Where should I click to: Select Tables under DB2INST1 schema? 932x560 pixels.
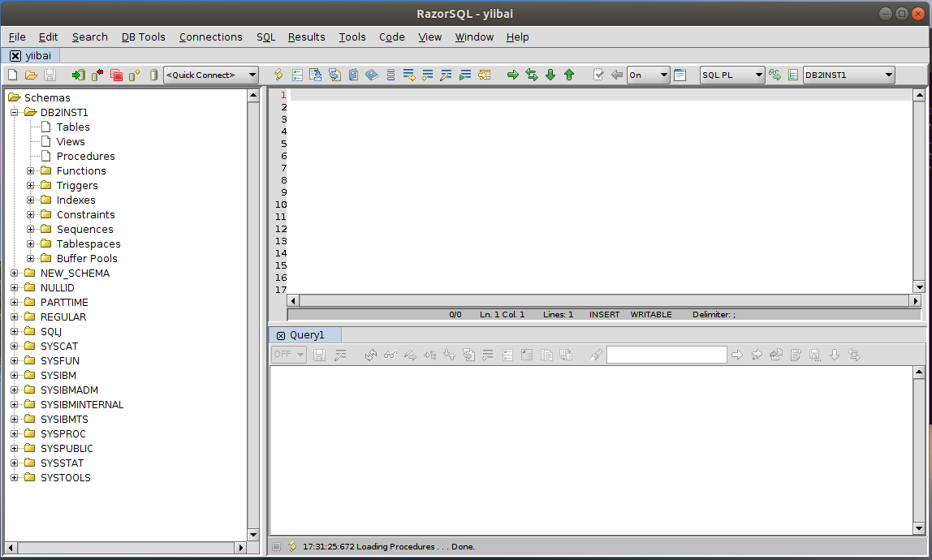pos(73,127)
